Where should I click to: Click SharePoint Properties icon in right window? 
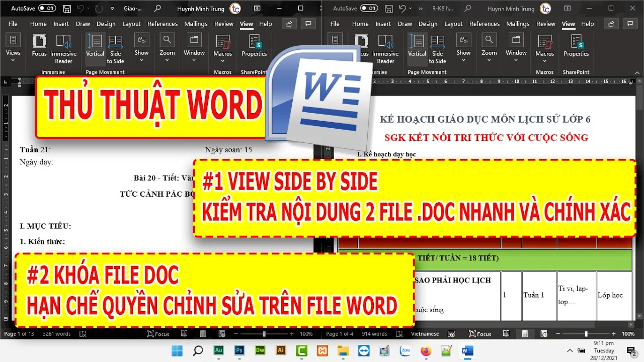[576, 45]
